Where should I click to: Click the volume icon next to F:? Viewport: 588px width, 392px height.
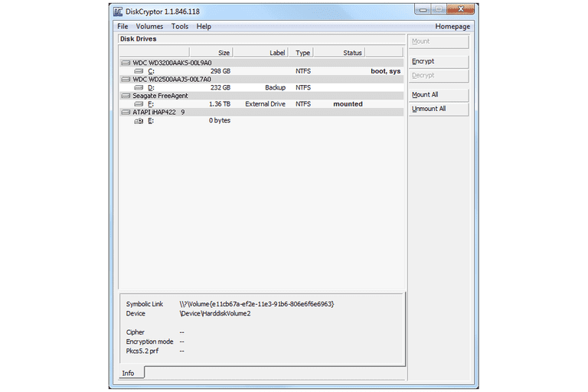139,104
